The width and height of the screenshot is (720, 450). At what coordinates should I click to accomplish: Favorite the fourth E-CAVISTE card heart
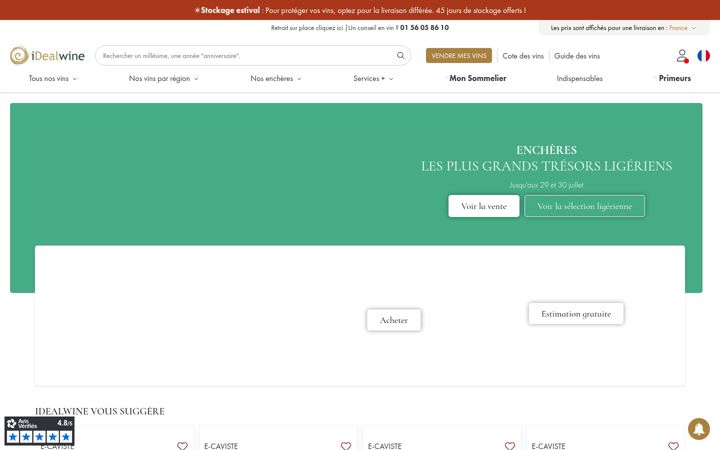point(673,445)
